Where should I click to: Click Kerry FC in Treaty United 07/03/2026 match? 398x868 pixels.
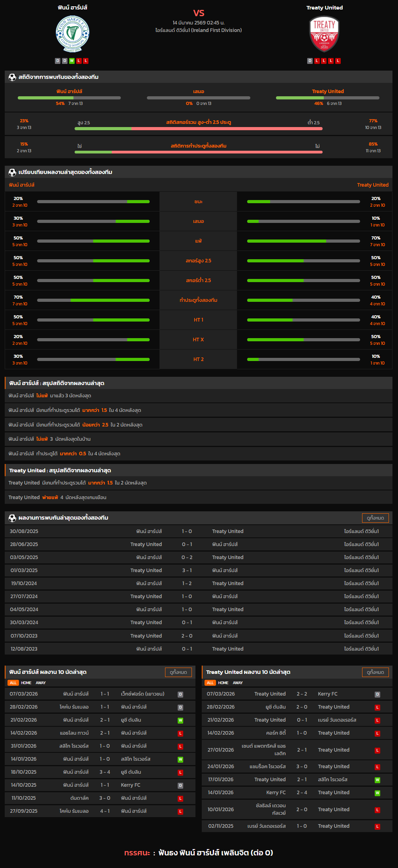(x=328, y=694)
